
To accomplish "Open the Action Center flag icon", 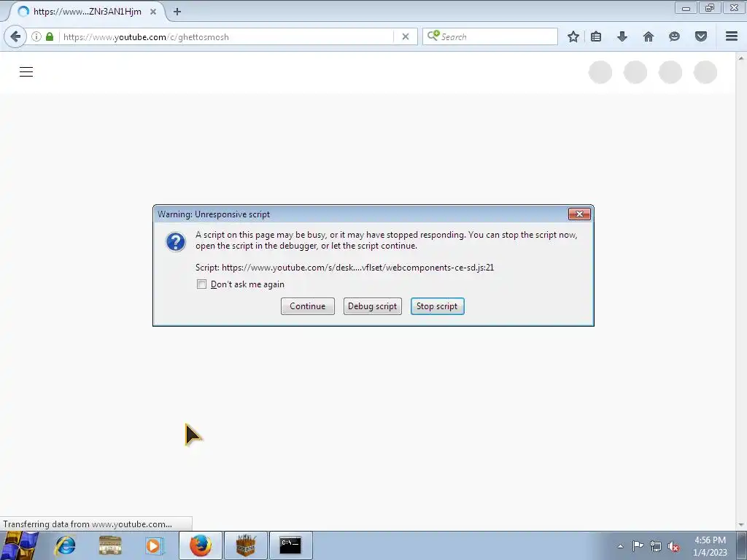I will point(638,546).
